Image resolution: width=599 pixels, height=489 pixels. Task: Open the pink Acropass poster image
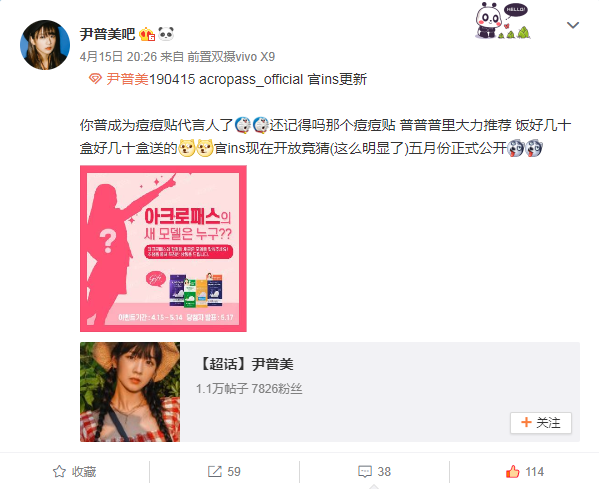pyautogui.click(x=163, y=248)
